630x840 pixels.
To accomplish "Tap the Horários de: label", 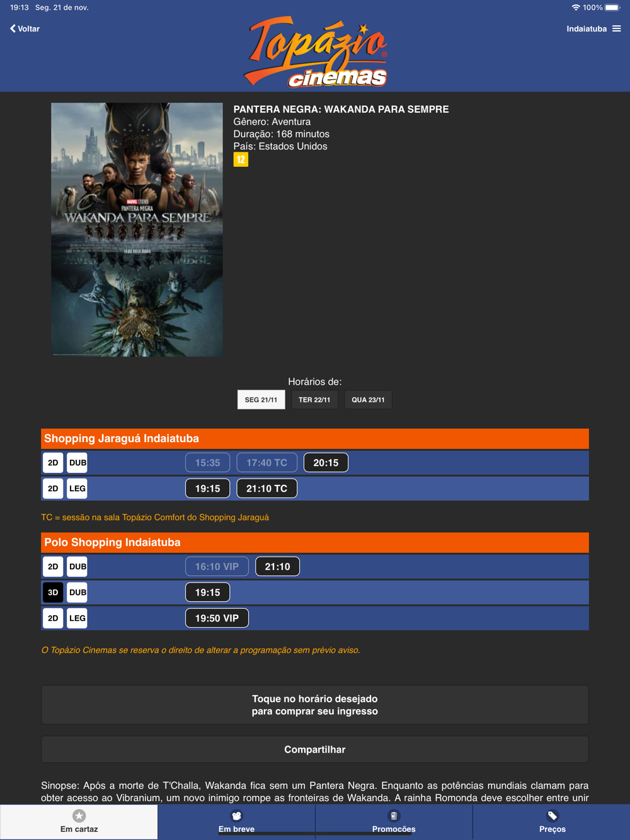I will click(x=315, y=382).
